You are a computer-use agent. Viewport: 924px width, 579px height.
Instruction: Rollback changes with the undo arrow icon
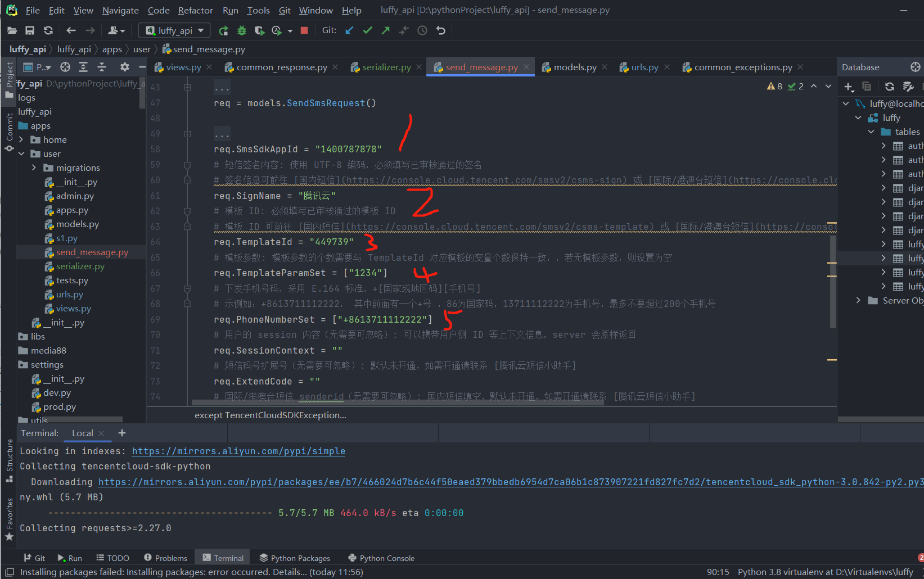441,30
